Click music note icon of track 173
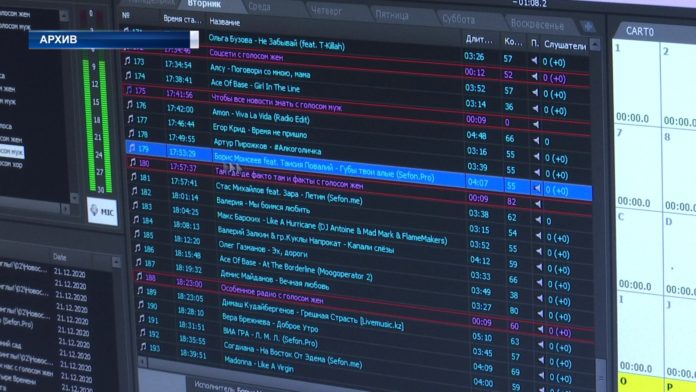Image resolution: width=696 pixels, height=392 pixels. click(x=127, y=61)
